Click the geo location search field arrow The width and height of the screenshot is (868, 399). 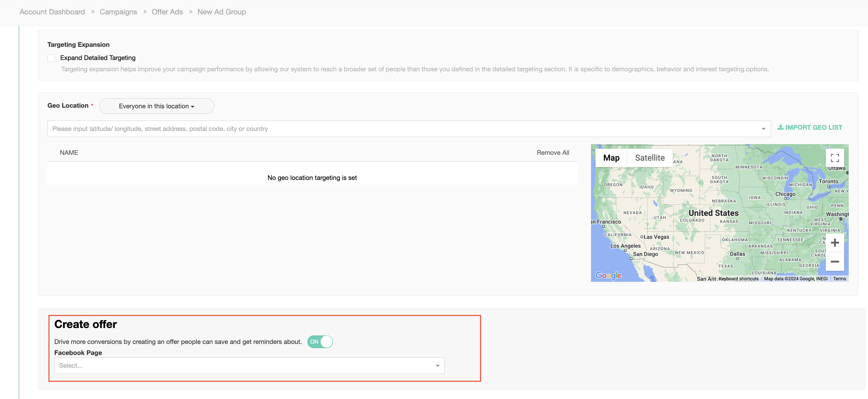[x=763, y=129]
